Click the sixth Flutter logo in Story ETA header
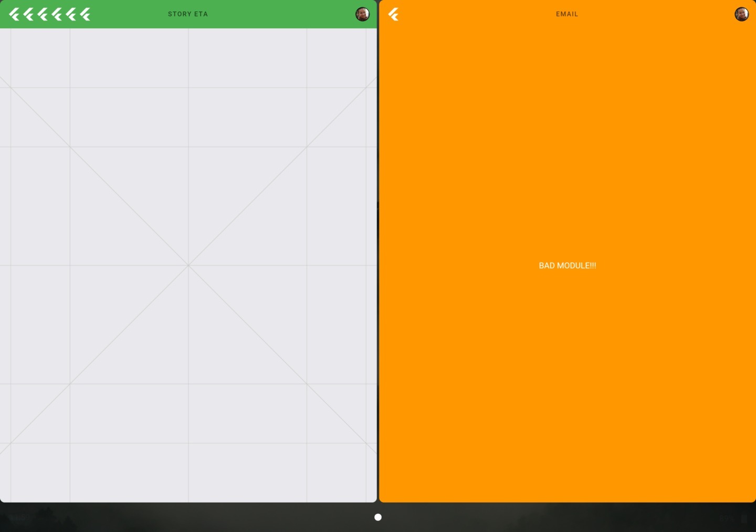 pyautogui.click(x=85, y=14)
